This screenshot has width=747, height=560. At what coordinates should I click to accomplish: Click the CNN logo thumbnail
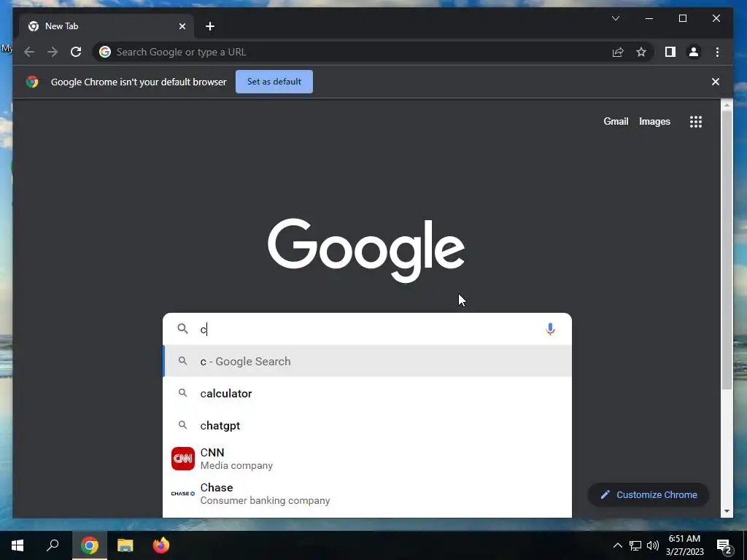(x=183, y=459)
